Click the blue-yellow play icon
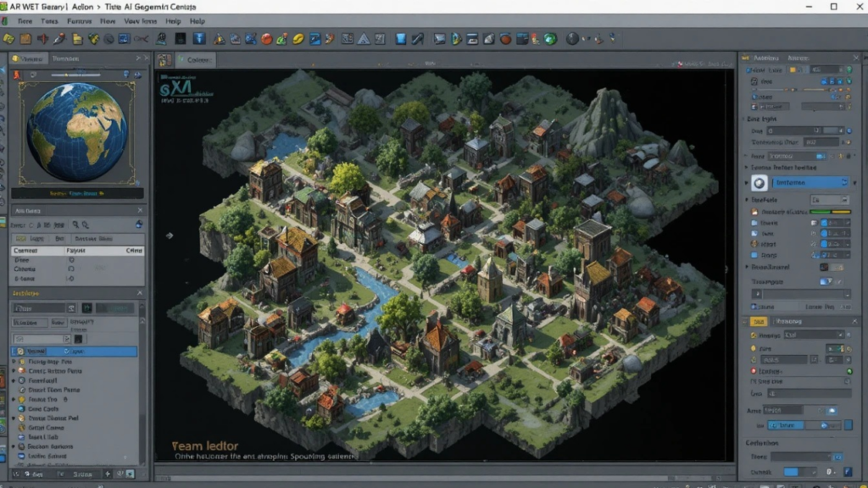This screenshot has width=868, height=488. pyautogui.click(x=456, y=39)
